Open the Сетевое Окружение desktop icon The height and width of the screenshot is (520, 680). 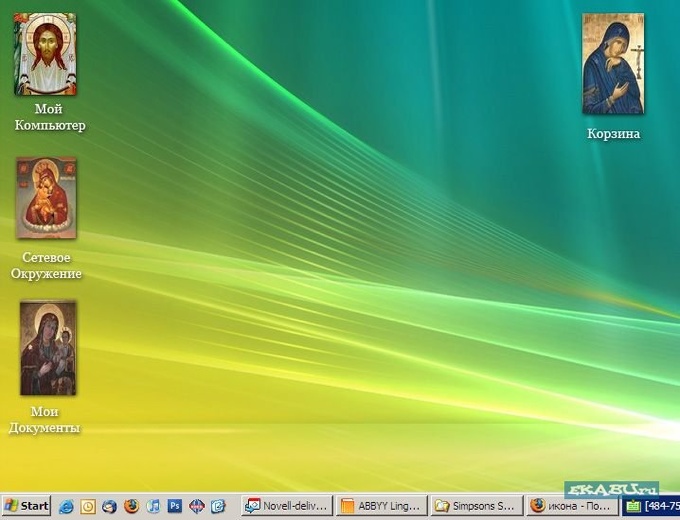[46, 198]
